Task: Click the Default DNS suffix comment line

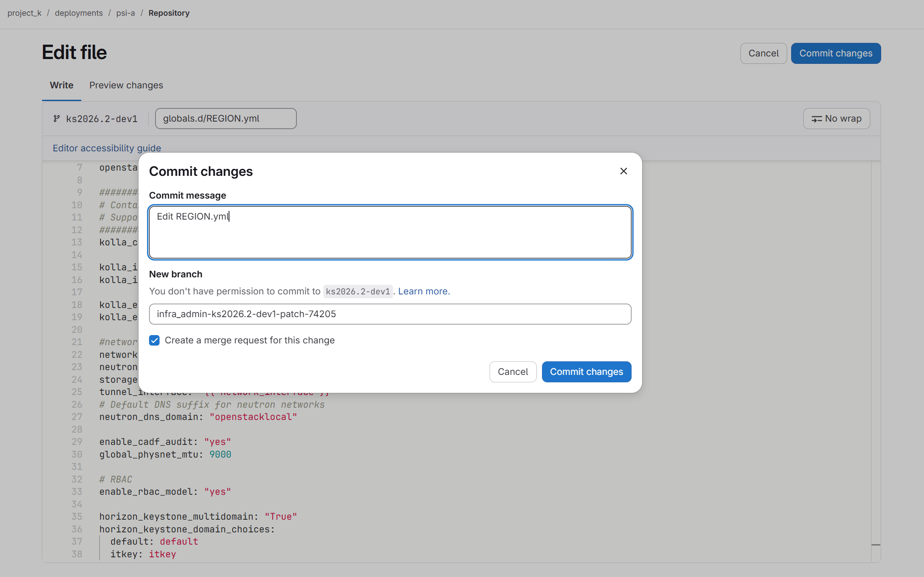Action: [x=212, y=405]
